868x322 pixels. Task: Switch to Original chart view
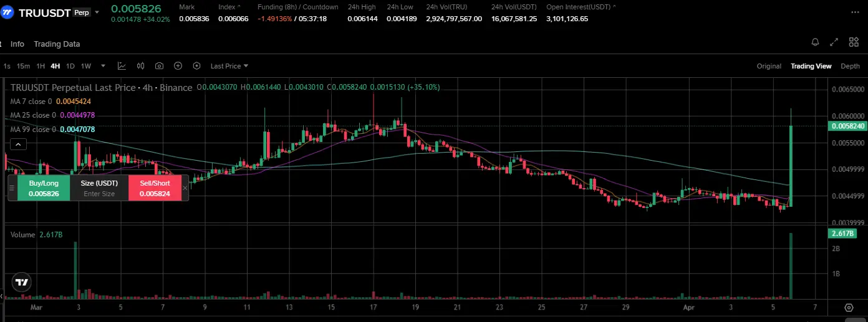[769, 66]
